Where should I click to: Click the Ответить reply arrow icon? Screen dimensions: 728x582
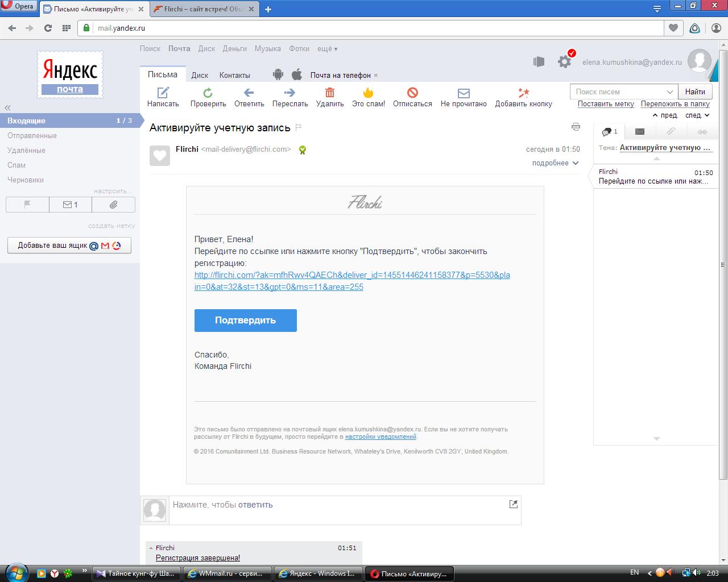249,93
